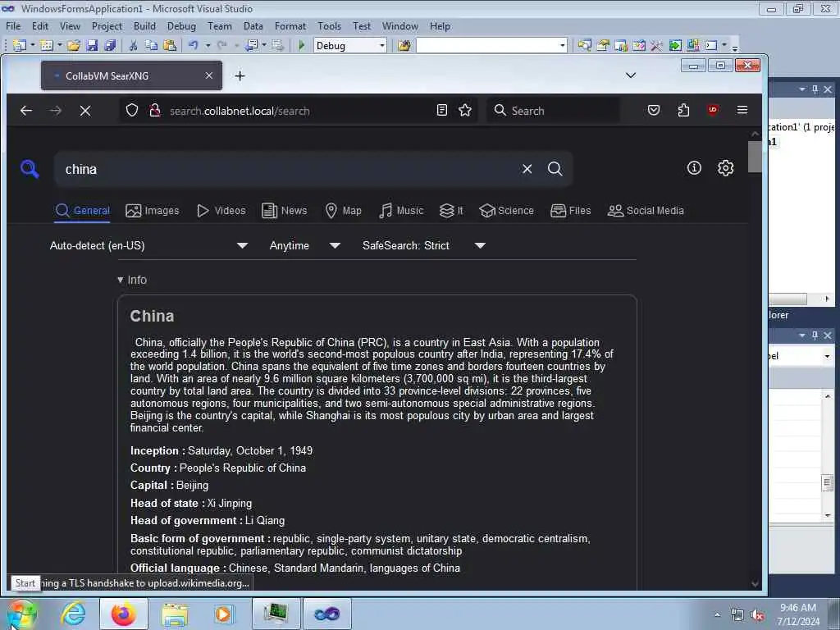Open Windows Explorer folder on taskbar
The width and height of the screenshot is (840, 630).
(175, 614)
